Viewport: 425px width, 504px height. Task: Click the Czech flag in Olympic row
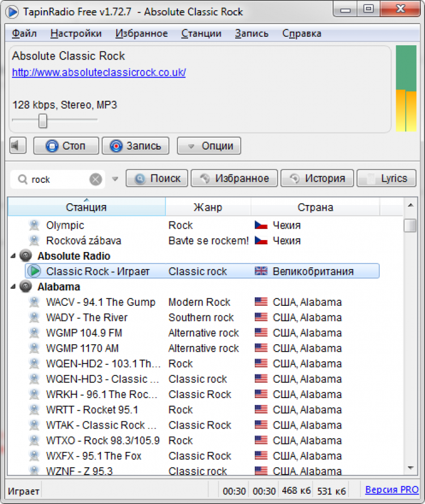[261, 225]
